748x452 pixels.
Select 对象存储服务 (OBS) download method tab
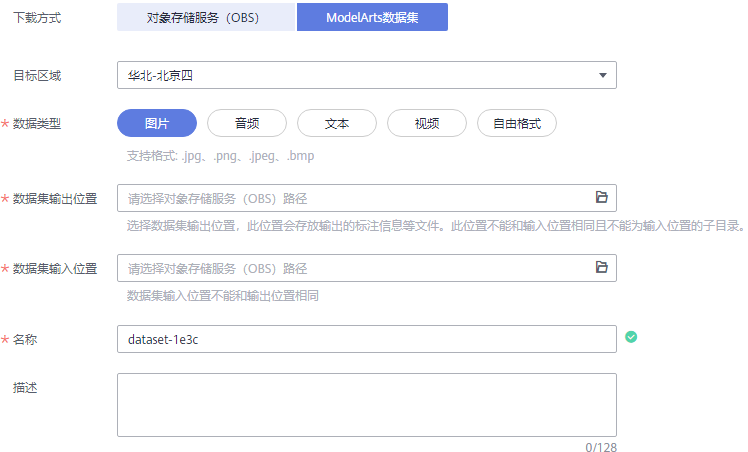tap(207, 17)
